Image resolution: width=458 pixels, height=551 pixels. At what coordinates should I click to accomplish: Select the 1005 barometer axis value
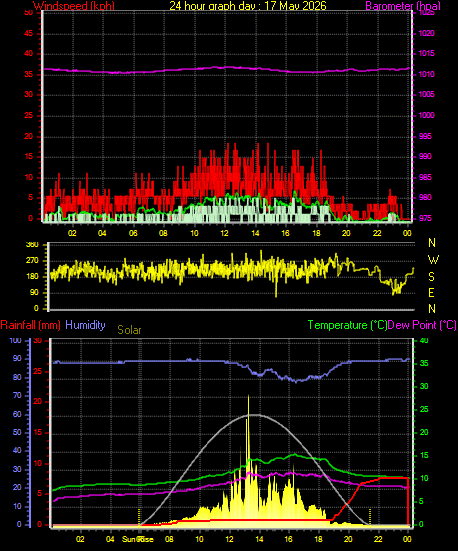[x=426, y=94]
